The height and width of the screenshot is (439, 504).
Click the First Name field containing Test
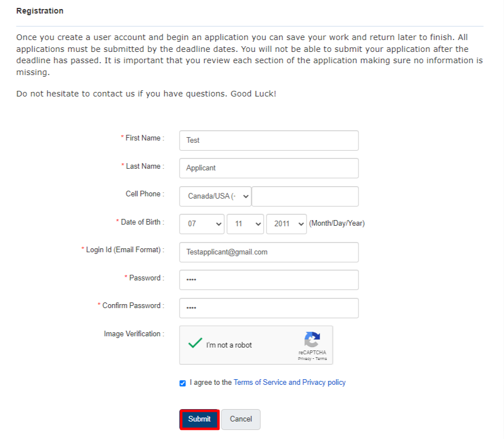269,140
